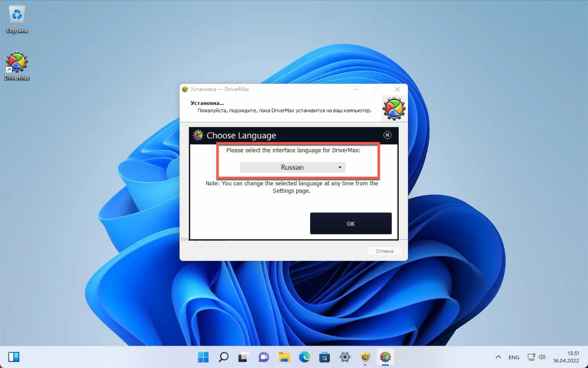Open network status in the system tray
The height and width of the screenshot is (368, 588).
click(531, 357)
